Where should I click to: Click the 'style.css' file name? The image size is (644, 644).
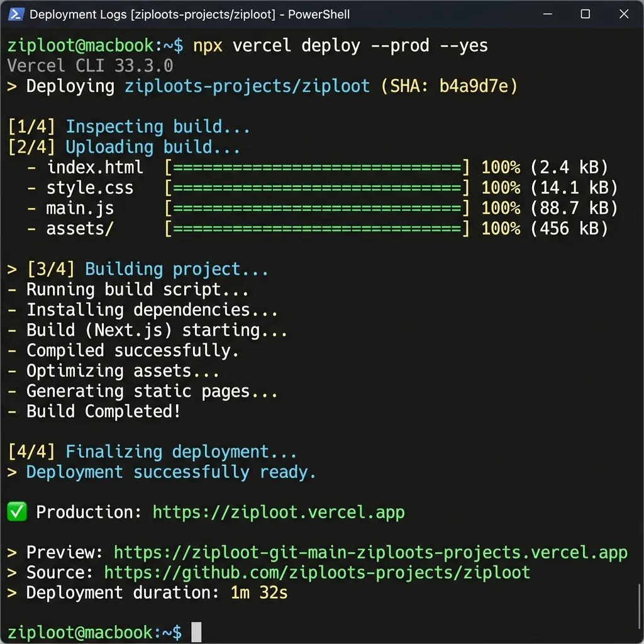90,187
